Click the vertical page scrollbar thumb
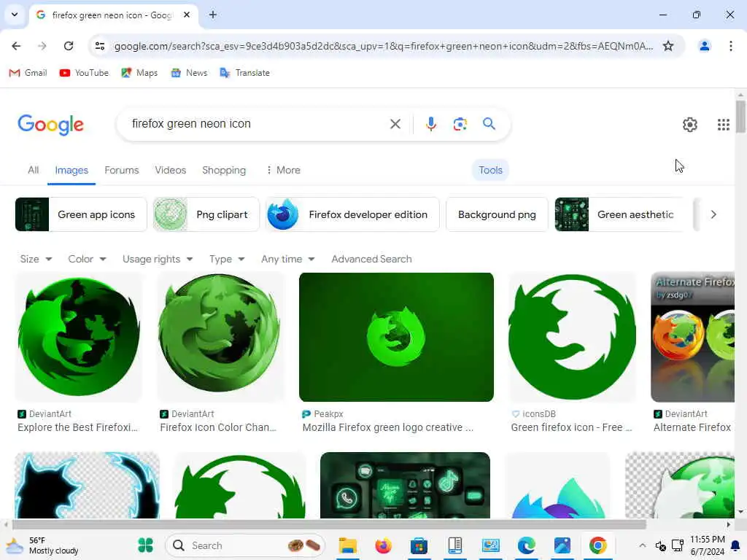747x560 pixels. [740, 116]
